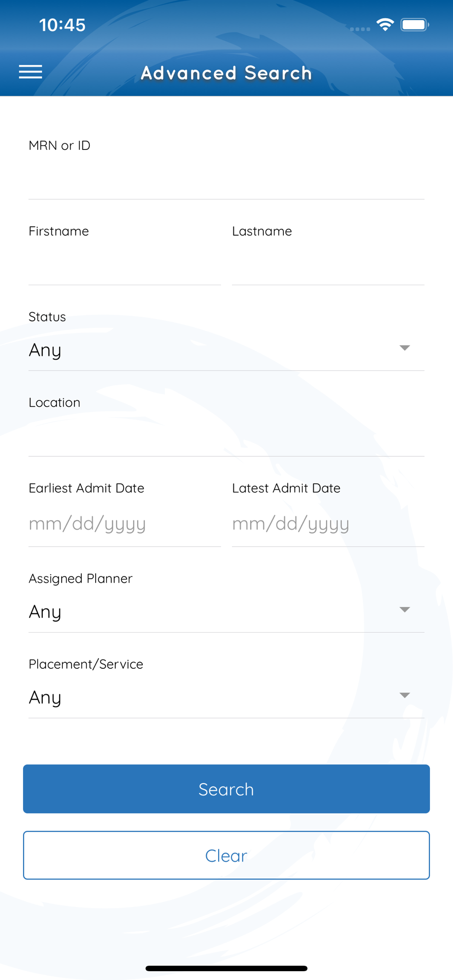Viewport: 453px width, 980px height.
Task: Expand the Status dropdown arrow
Action: [x=404, y=348]
